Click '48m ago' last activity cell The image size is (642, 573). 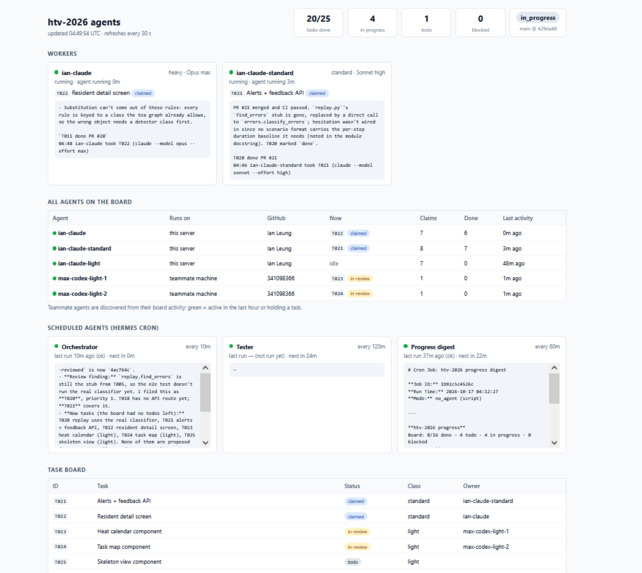(x=513, y=263)
